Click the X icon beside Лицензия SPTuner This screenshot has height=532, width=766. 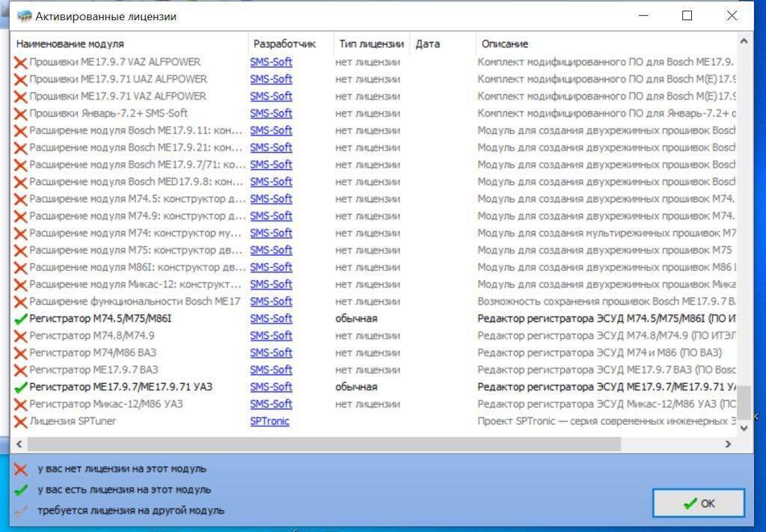(x=20, y=421)
